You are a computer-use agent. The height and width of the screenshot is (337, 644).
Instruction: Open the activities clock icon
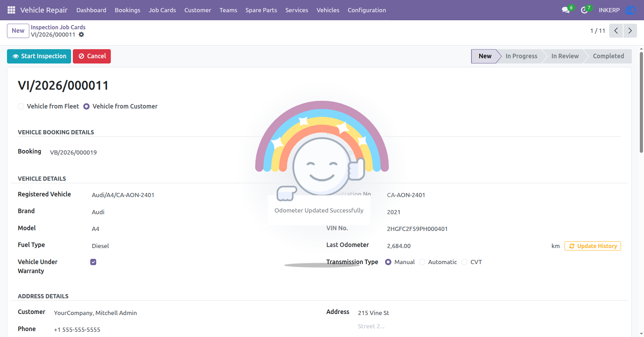(584, 10)
